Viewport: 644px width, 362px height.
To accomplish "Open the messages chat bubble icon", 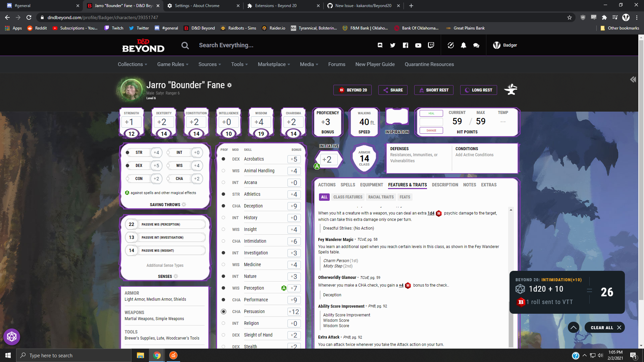I will (x=476, y=45).
